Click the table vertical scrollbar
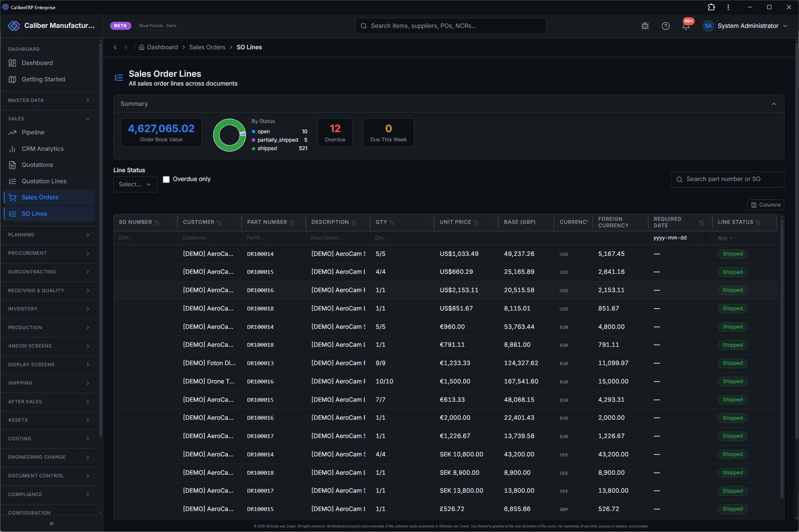The image size is (799, 532). click(782, 359)
